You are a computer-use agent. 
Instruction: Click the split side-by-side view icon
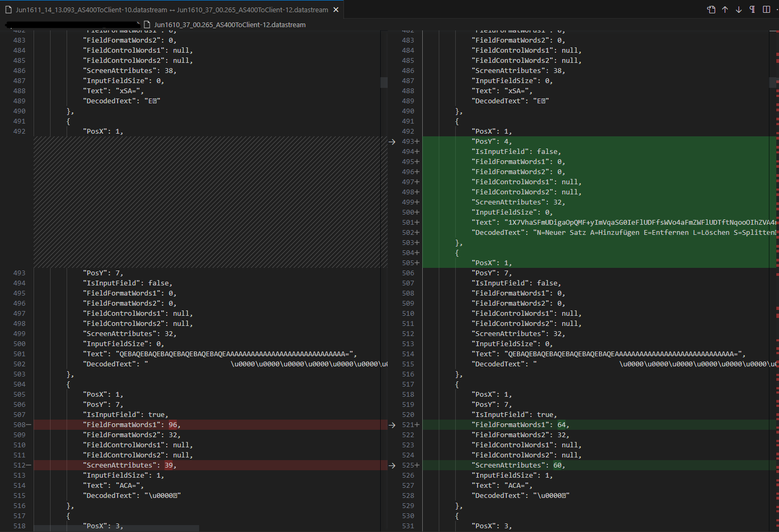[766, 10]
